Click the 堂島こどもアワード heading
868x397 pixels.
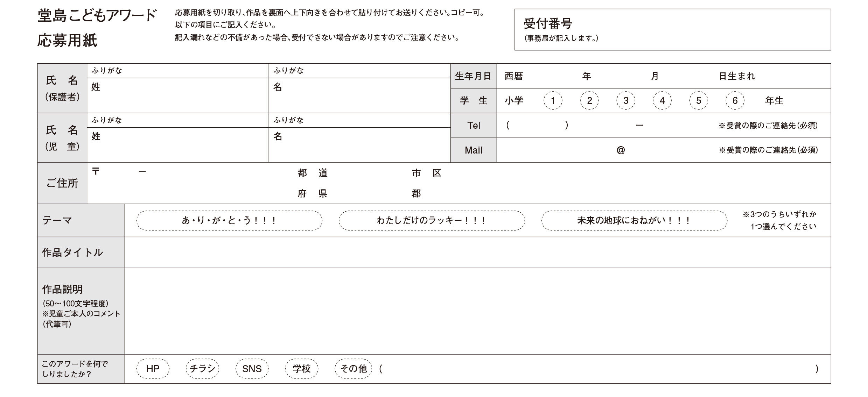pos(97,16)
